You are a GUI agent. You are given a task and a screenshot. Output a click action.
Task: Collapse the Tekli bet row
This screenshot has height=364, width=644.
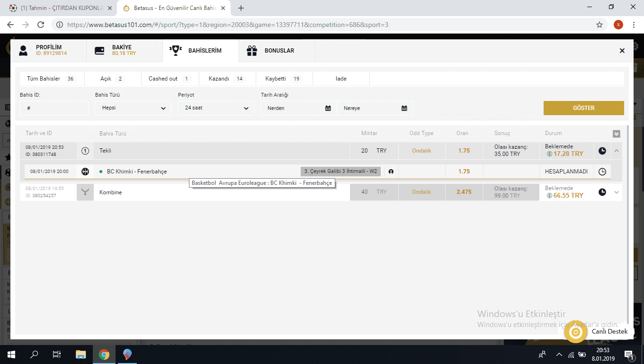point(617,151)
